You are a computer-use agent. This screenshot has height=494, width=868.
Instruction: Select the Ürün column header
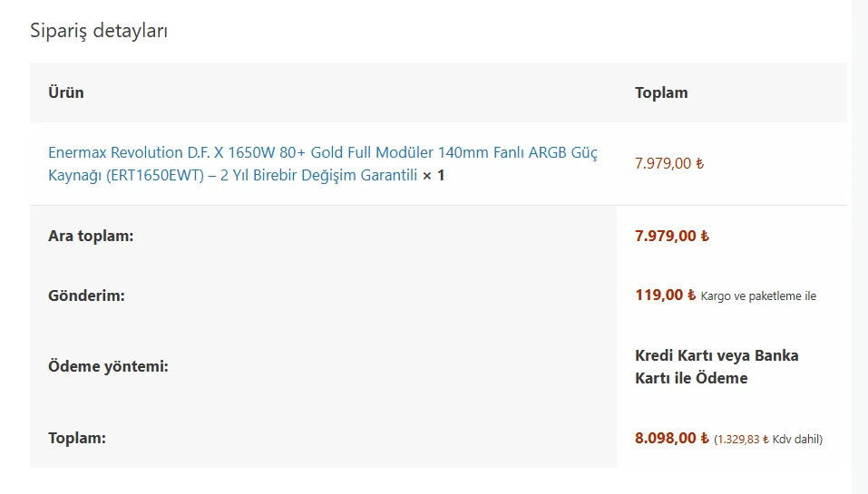click(x=66, y=92)
